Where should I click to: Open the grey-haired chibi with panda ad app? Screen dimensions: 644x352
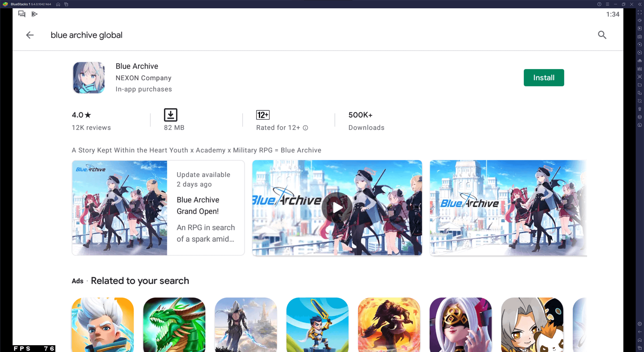click(532, 325)
